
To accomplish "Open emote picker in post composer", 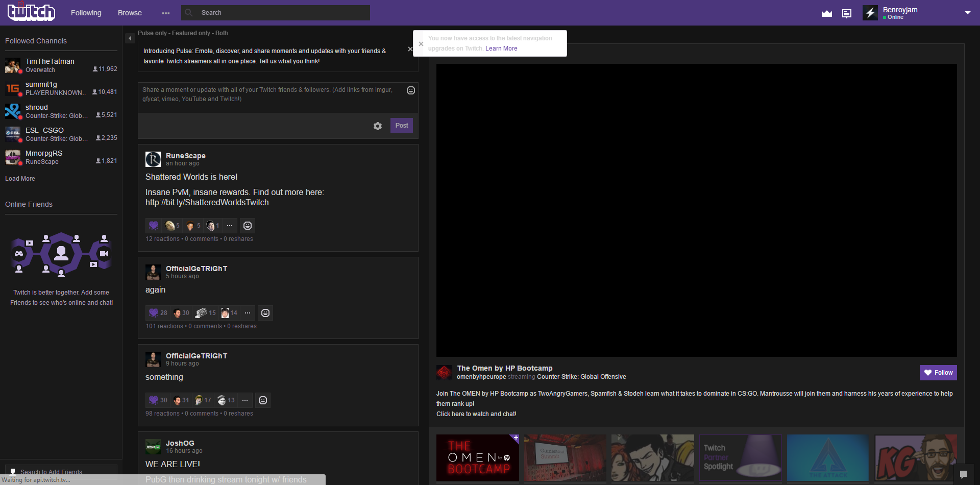I will pos(411,90).
